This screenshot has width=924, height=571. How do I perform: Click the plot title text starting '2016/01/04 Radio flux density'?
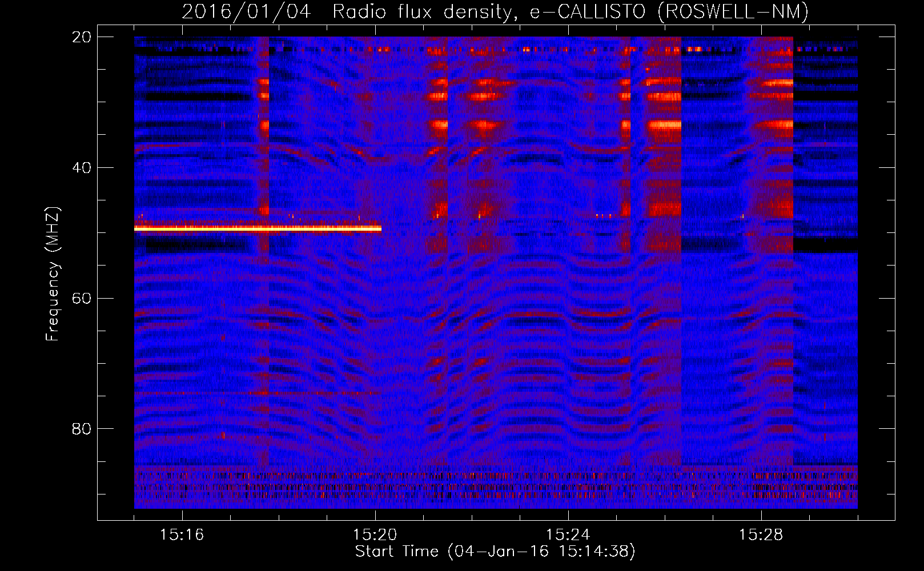495,12
